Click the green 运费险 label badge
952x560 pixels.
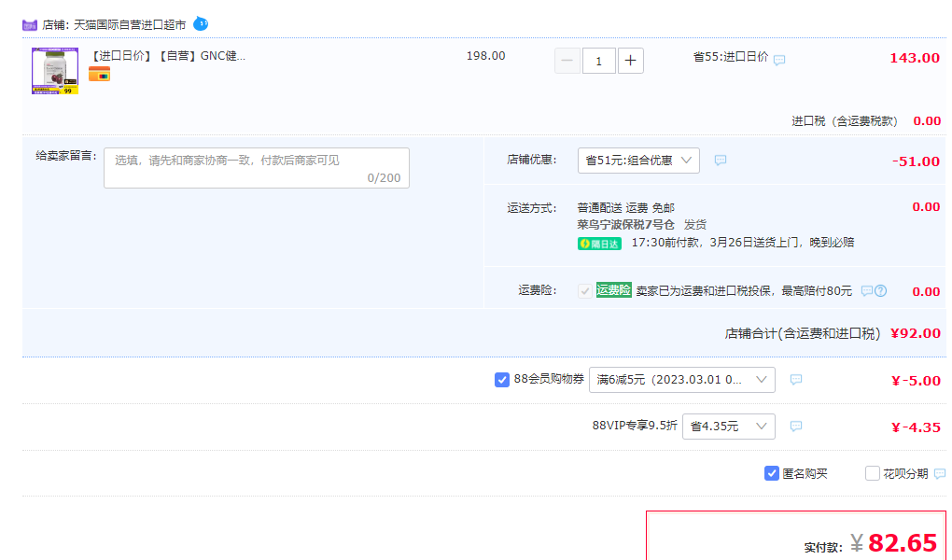[614, 290]
